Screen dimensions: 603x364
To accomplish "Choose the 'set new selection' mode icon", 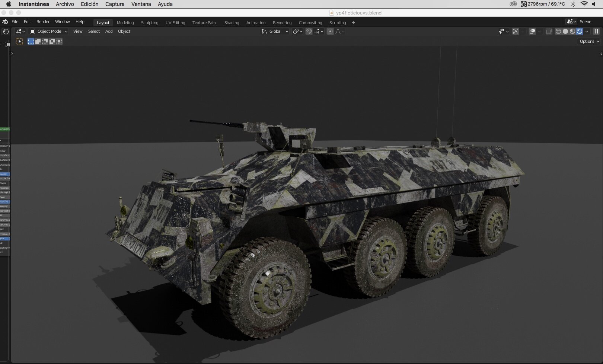I will pos(31,41).
